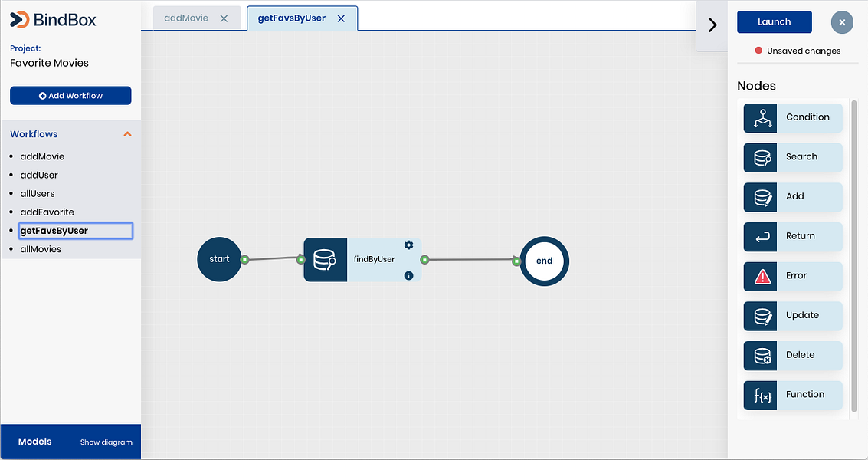Close the addMovie tab
This screenshot has width=868, height=460.
pyautogui.click(x=224, y=18)
